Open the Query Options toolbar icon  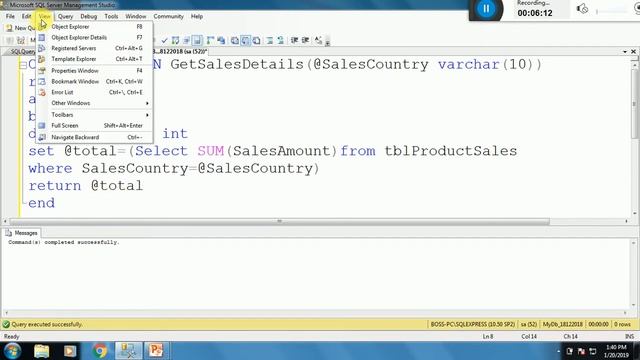[187, 40]
